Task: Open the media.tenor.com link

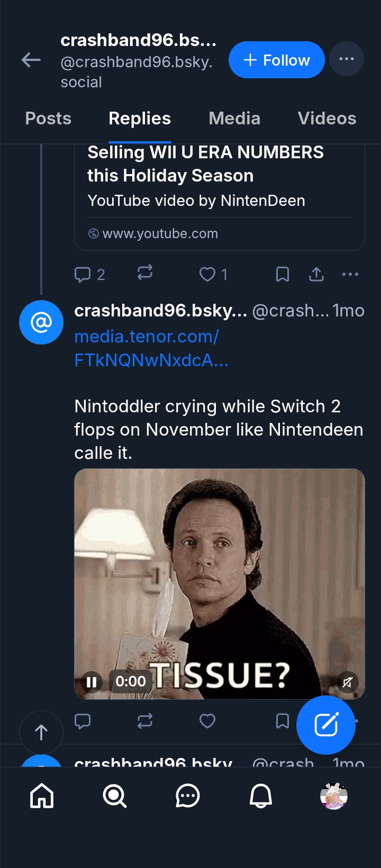Action: tap(151, 348)
